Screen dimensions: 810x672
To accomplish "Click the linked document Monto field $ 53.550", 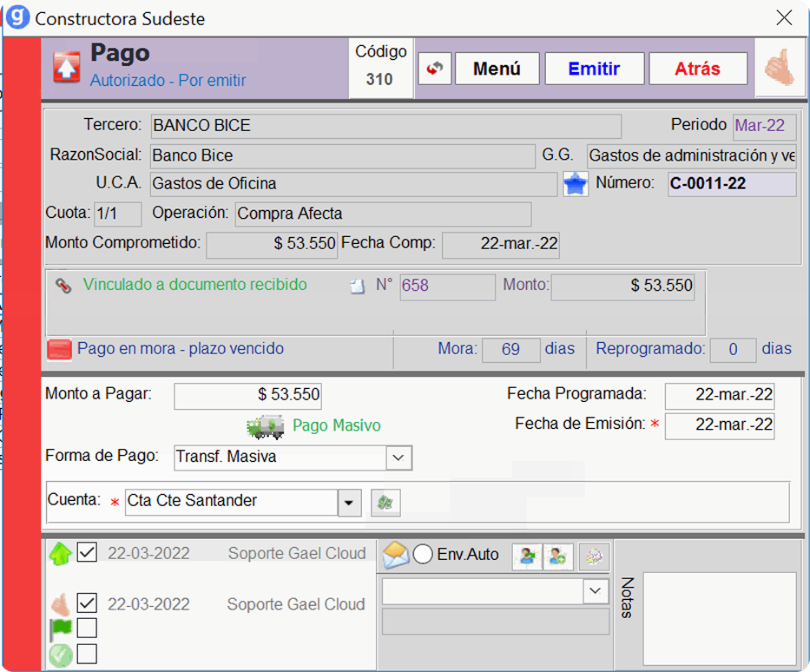I will [622, 287].
